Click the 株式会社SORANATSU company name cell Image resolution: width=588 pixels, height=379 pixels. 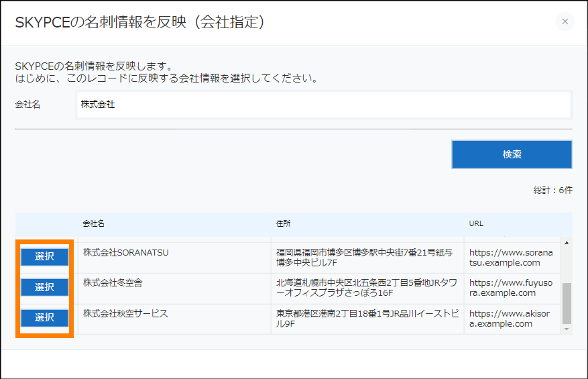click(x=126, y=253)
